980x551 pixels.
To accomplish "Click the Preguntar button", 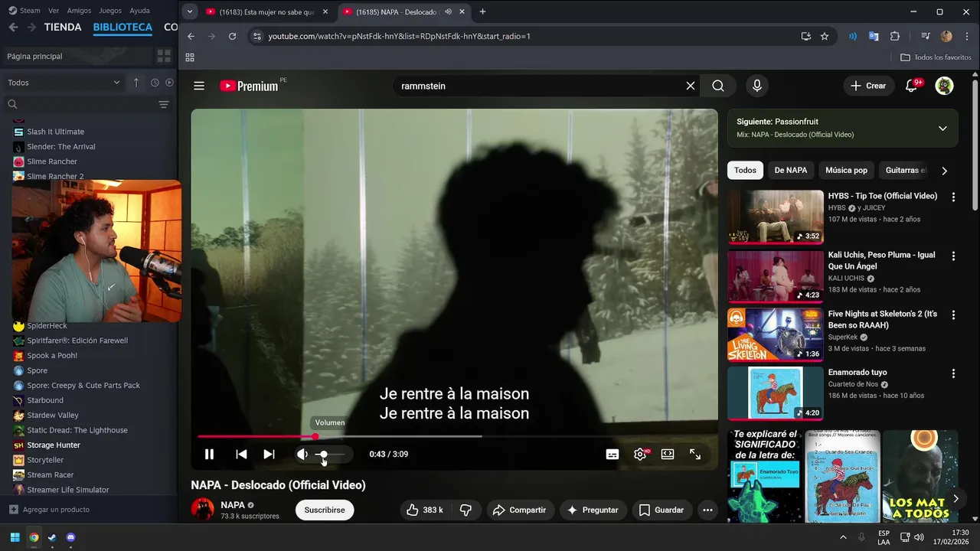I will [x=593, y=510].
